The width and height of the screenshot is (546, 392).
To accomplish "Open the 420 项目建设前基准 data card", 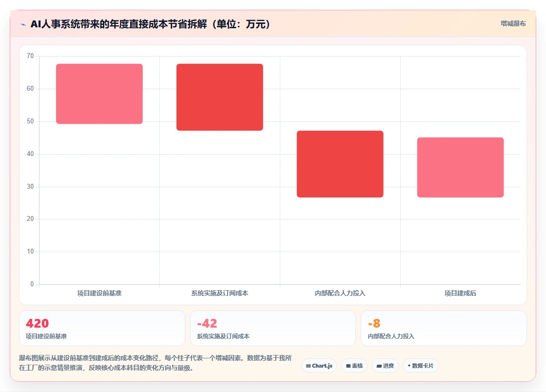I will click(x=102, y=328).
